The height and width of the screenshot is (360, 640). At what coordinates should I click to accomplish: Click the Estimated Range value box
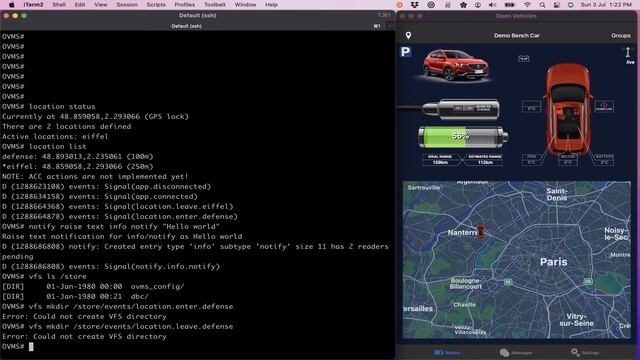tap(485, 160)
